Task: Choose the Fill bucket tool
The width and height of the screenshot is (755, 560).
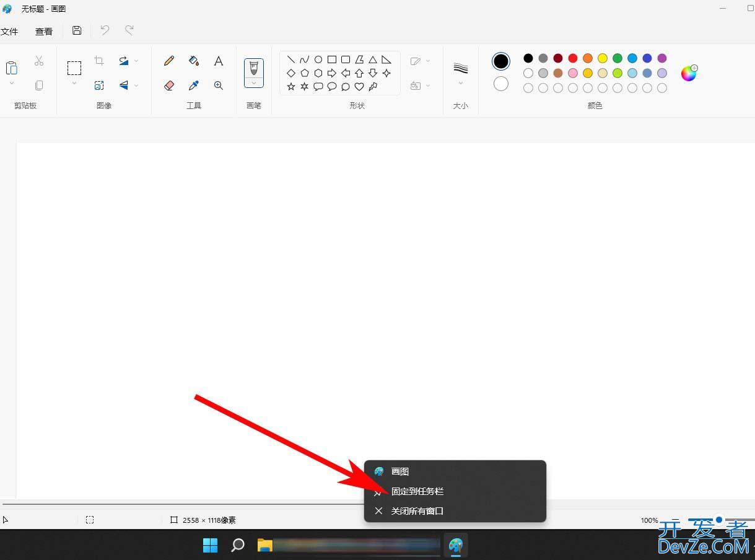Action: [194, 61]
